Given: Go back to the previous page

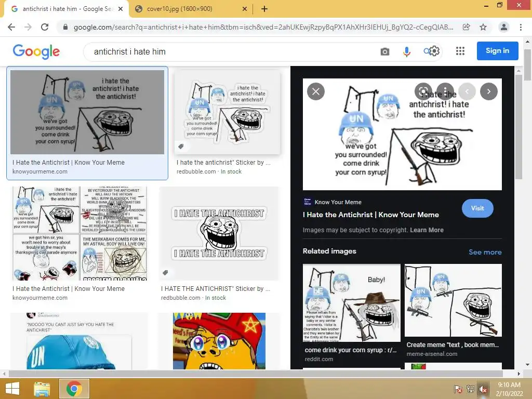Looking at the screenshot, I should click(x=11, y=27).
